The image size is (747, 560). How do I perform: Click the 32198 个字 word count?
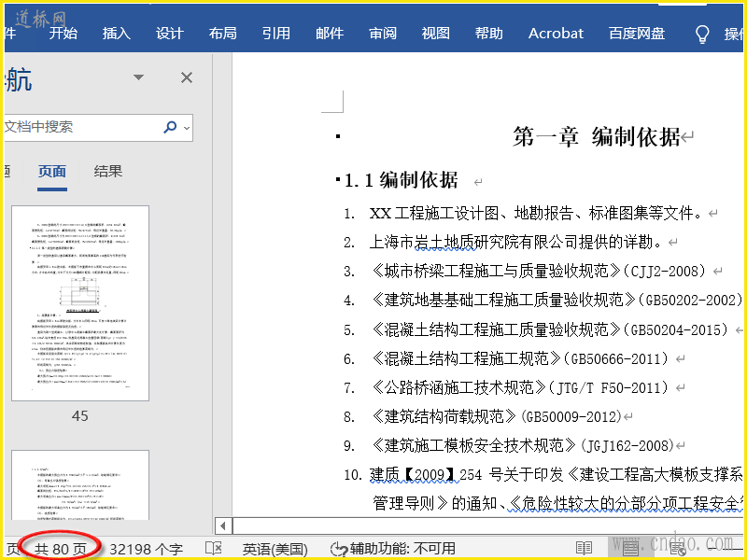pyautogui.click(x=146, y=549)
